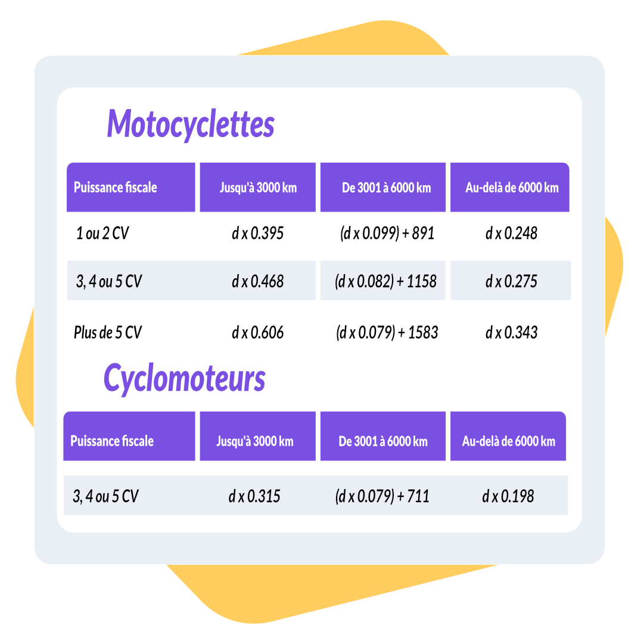Click the d x 0.248 value
The width and height of the screenshot is (644, 644).
coord(511,234)
